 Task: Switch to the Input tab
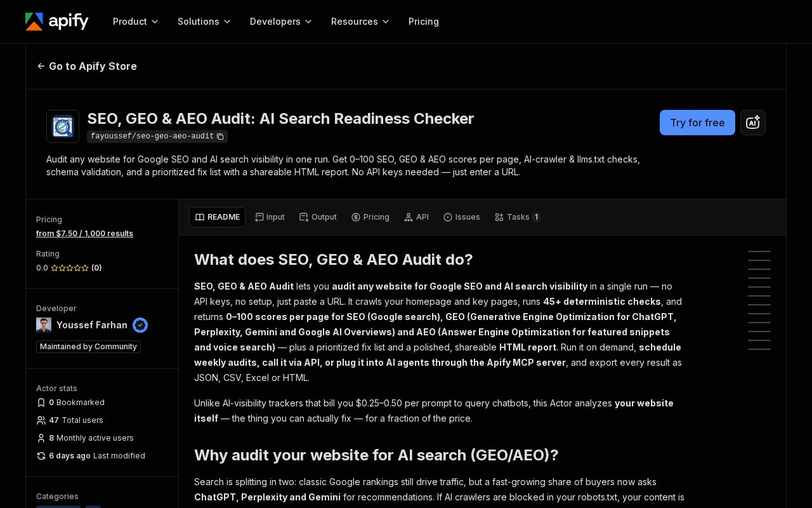tap(270, 217)
